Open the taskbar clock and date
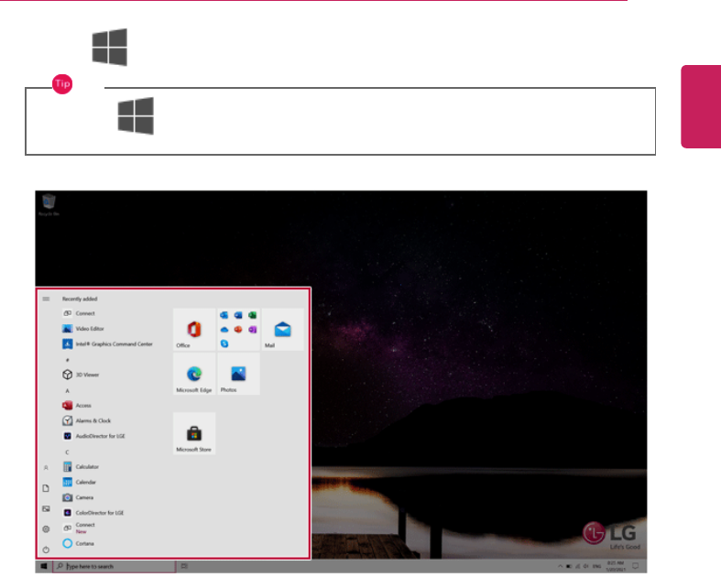 [x=616, y=566]
